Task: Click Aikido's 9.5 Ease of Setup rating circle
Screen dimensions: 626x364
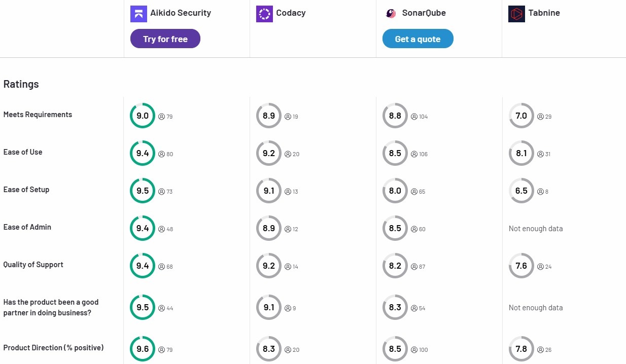Action: 142,191
